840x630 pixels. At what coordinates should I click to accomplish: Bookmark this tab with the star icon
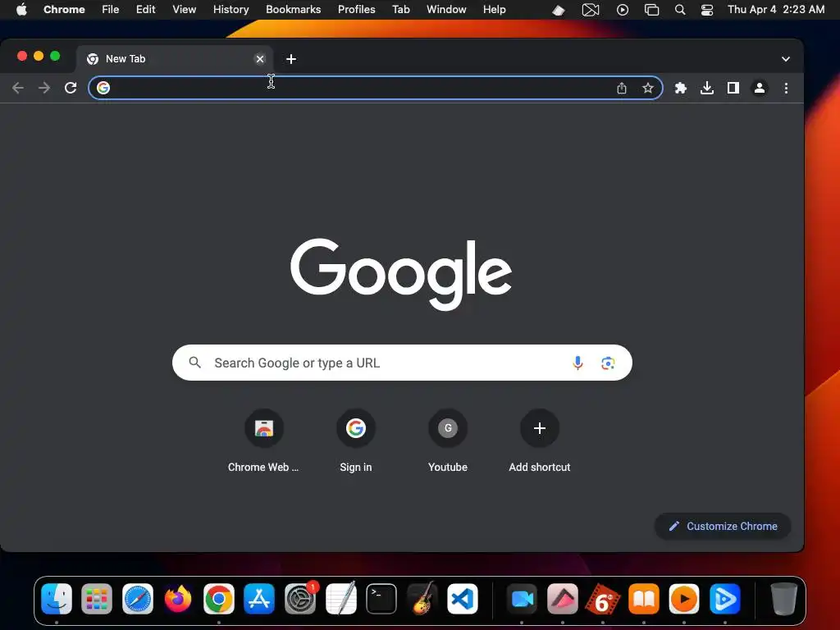(648, 88)
